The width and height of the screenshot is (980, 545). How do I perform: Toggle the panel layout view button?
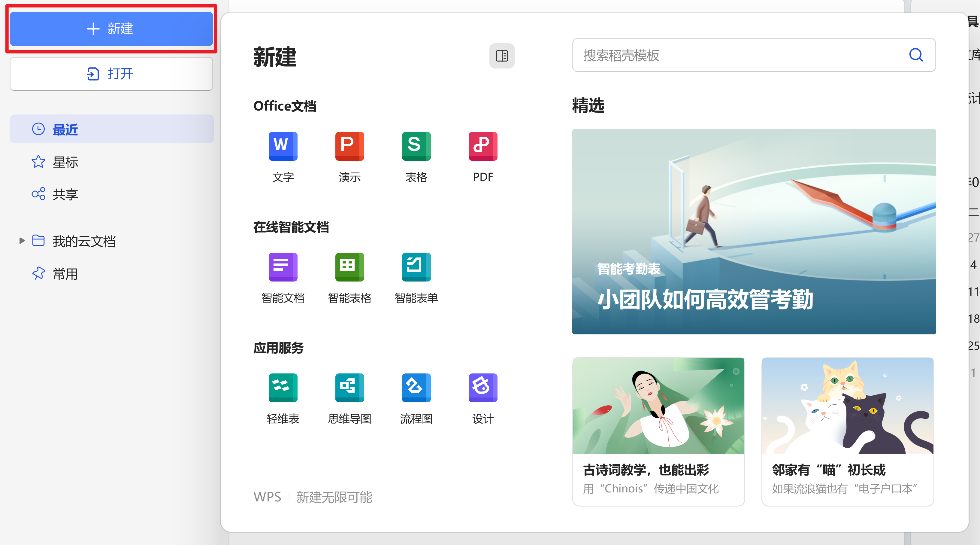pyautogui.click(x=501, y=56)
